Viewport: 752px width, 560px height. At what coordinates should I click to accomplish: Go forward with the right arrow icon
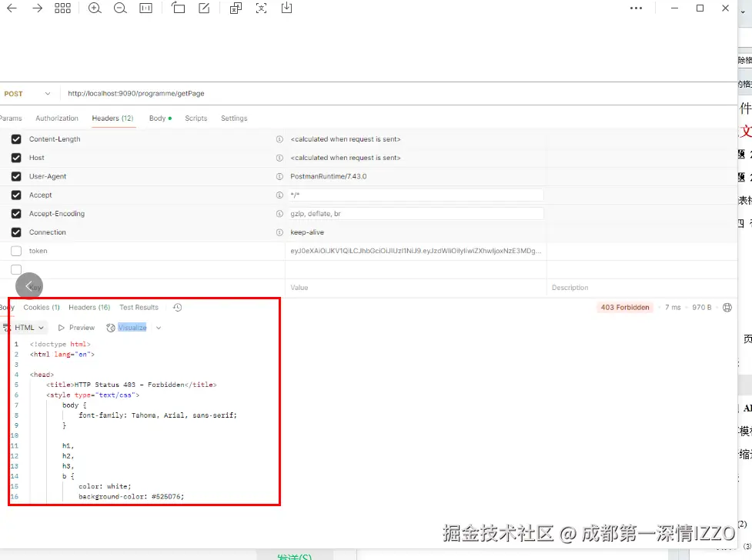[x=38, y=8]
